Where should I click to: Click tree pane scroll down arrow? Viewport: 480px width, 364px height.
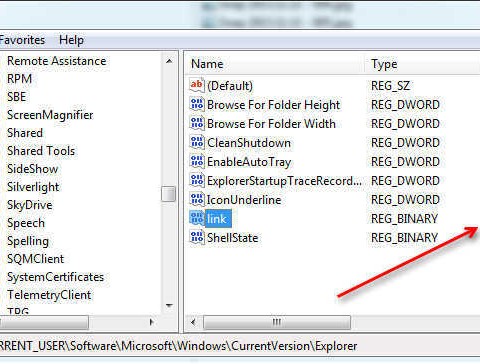[169, 305]
